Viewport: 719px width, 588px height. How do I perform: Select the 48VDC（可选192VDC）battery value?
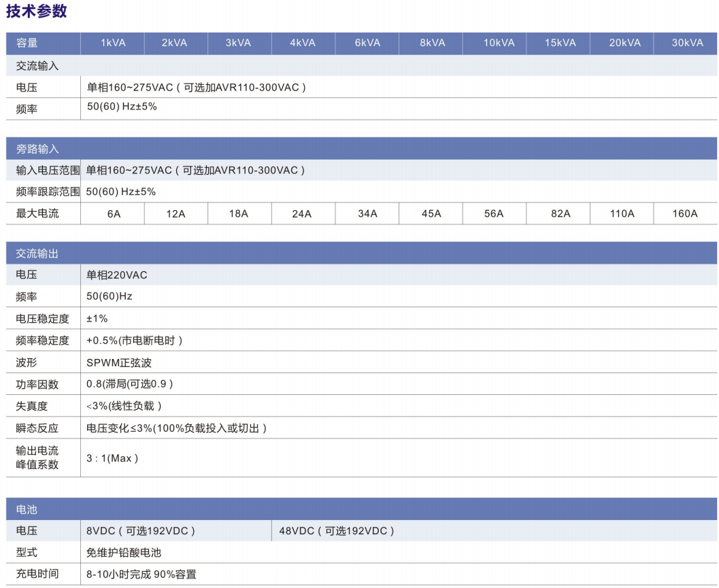point(337,531)
